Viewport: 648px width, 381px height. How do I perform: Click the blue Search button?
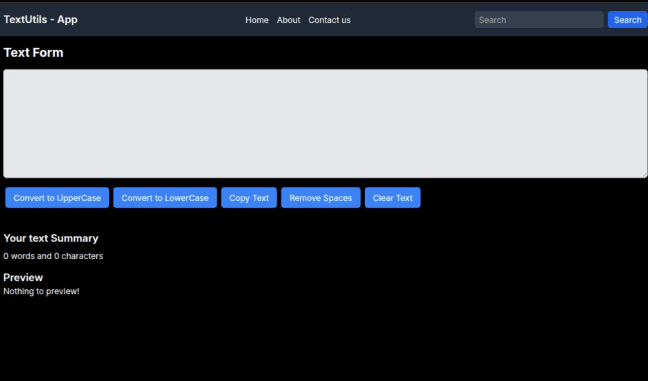point(627,20)
